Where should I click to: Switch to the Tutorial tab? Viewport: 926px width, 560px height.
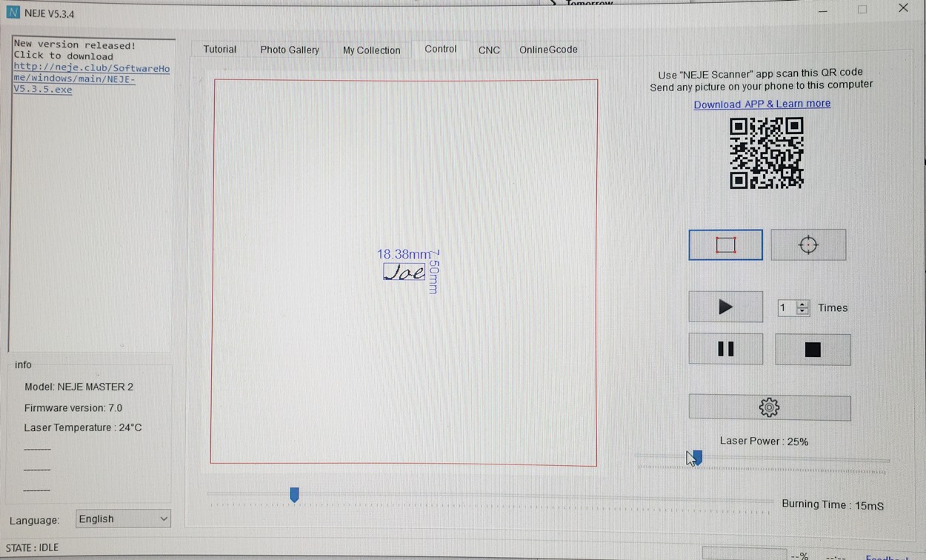pyautogui.click(x=219, y=50)
